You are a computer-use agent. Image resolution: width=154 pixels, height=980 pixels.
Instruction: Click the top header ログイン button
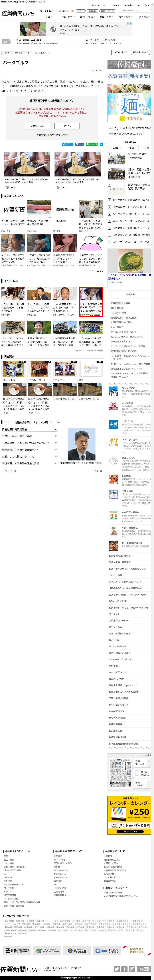[x=81, y=11]
